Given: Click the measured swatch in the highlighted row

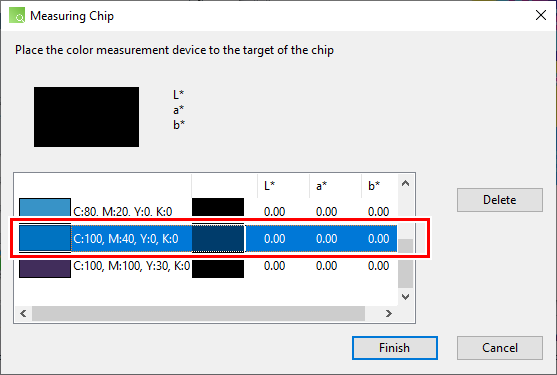Looking at the screenshot, I should 218,238.
